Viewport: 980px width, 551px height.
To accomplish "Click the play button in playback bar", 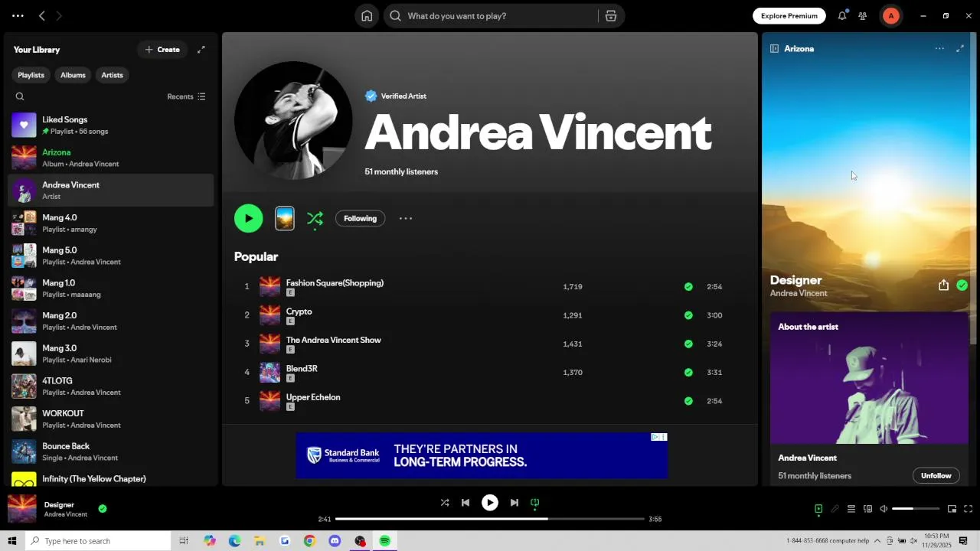I will pos(490,503).
